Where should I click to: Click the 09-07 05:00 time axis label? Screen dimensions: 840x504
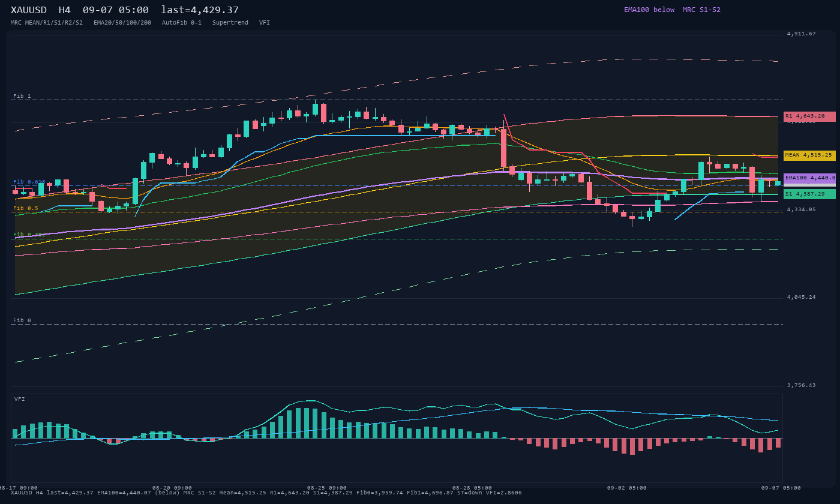tap(781, 488)
